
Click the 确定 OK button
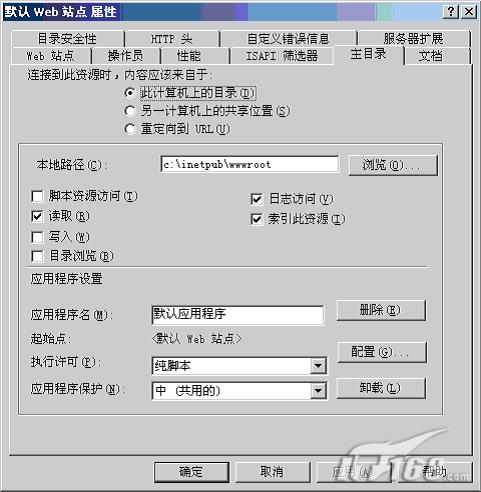(x=191, y=472)
